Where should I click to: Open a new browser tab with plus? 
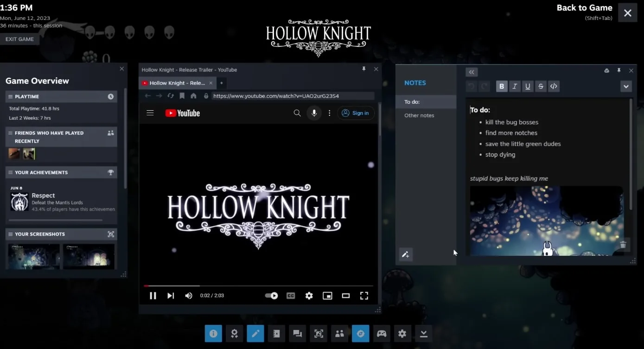pyautogui.click(x=222, y=83)
